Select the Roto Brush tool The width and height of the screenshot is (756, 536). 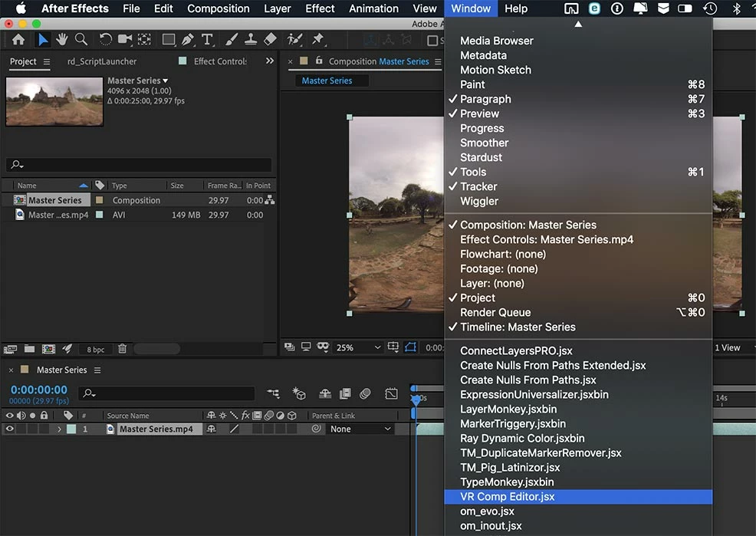coord(294,40)
